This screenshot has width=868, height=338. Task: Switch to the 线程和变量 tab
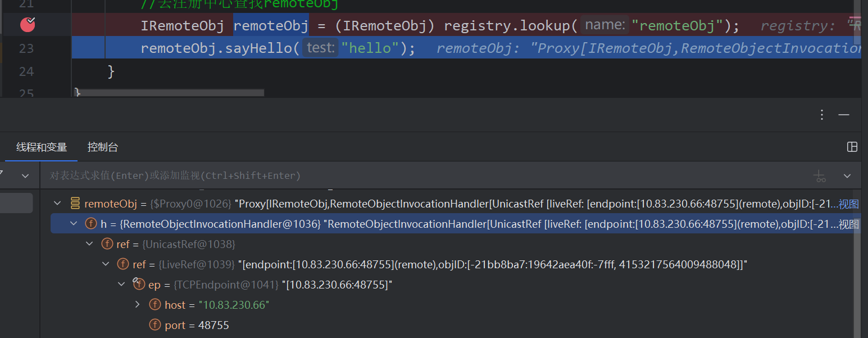click(42, 147)
